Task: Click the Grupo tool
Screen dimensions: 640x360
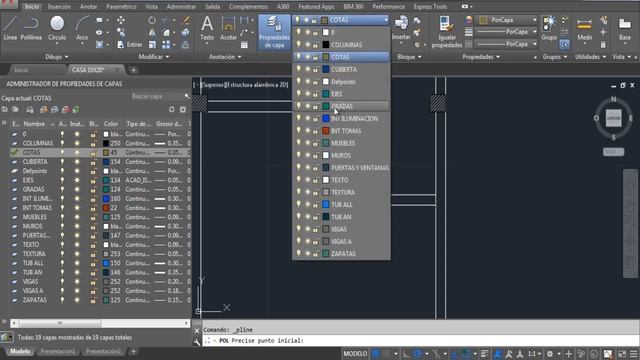Action: click(549, 28)
